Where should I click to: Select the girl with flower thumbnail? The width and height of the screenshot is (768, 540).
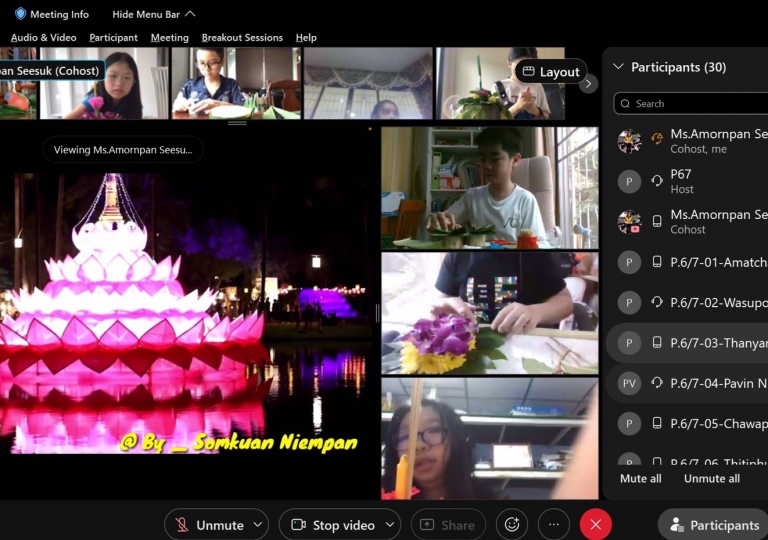pyautogui.click(x=104, y=83)
